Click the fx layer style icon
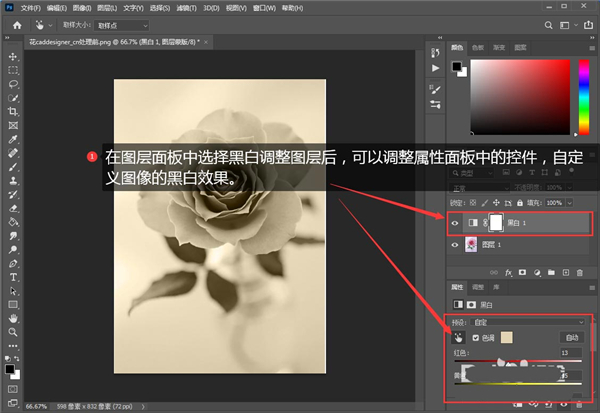Image resolution: width=600 pixels, height=413 pixels. coord(509,272)
